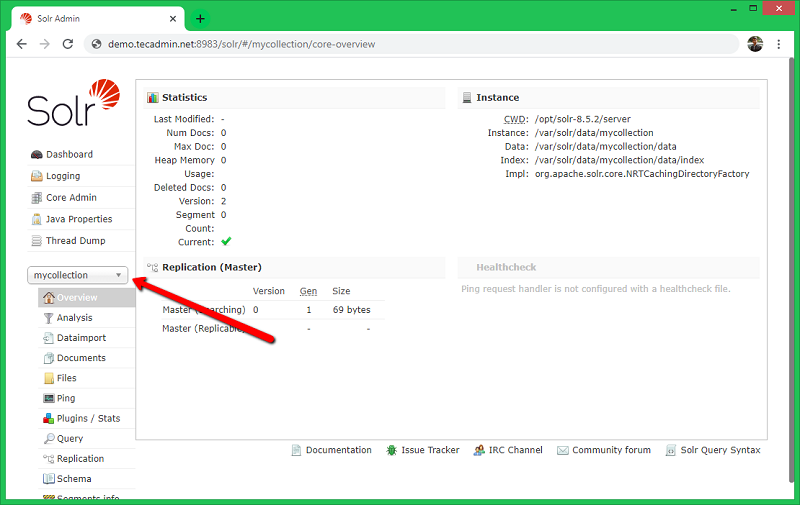The width and height of the screenshot is (800, 505).
Task: Click the Thread Dump icon
Action: (37, 241)
